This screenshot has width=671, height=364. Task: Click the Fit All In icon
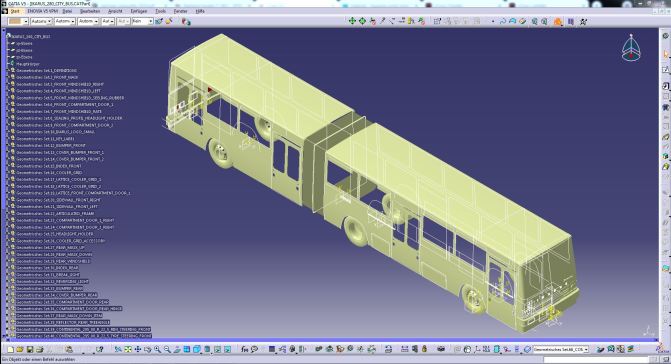[x=128, y=349]
